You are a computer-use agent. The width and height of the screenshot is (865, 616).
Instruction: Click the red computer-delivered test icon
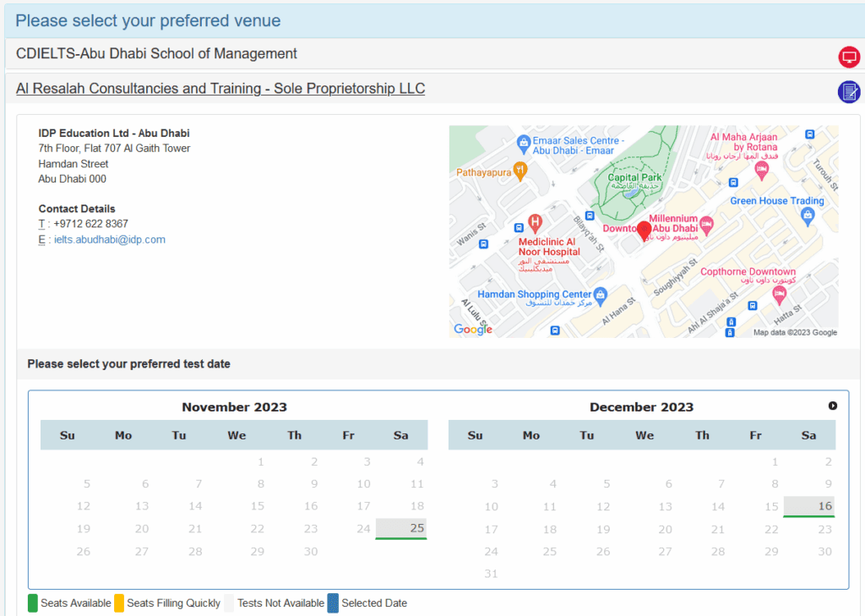849,57
